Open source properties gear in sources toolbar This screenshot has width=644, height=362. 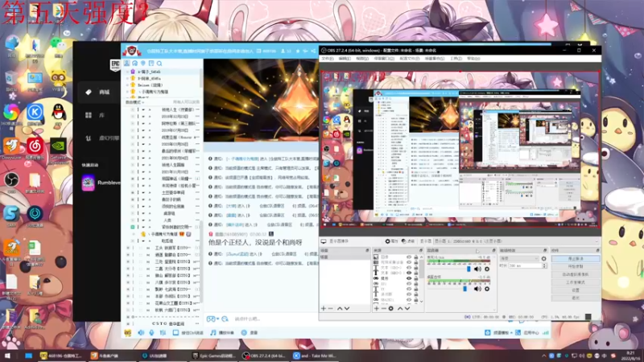[390, 308]
